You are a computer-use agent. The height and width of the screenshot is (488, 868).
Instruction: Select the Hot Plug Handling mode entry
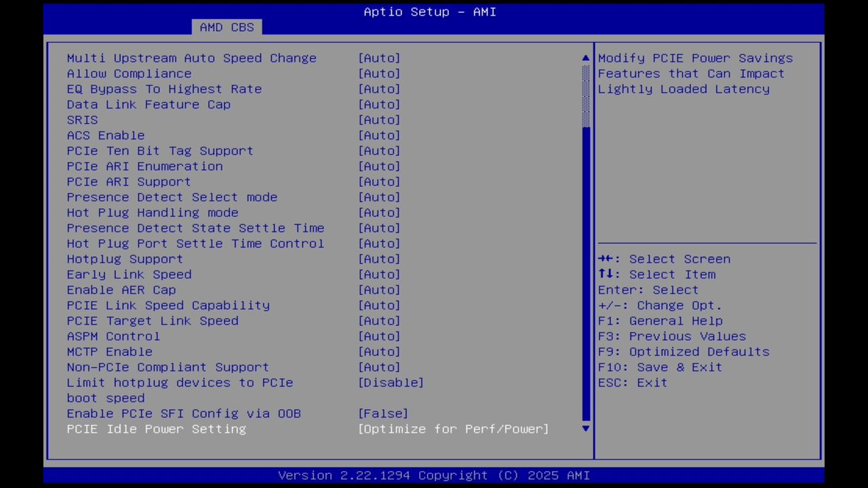[153, 212]
